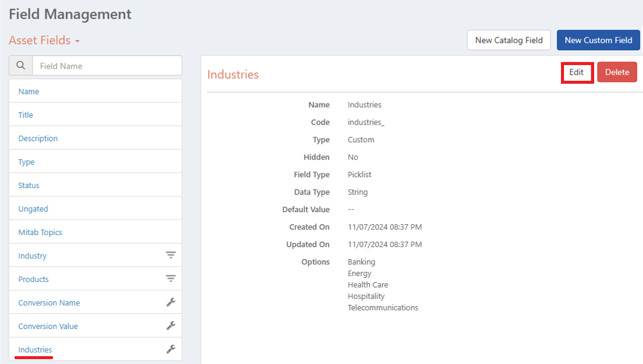Image resolution: width=643 pixels, height=364 pixels.
Task: Open the Ungated field
Action: click(95, 209)
